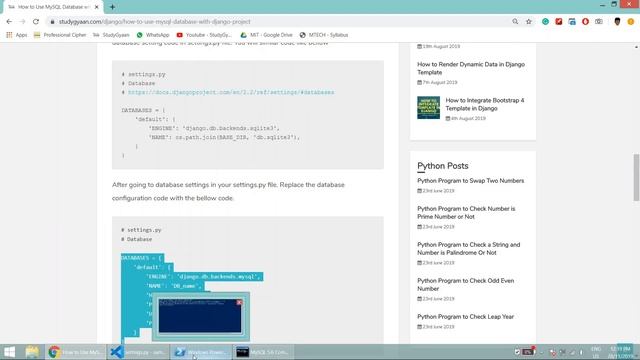640x360 pixels.
Task: Open the Professional Cipher bookmark
Action: point(60,35)
